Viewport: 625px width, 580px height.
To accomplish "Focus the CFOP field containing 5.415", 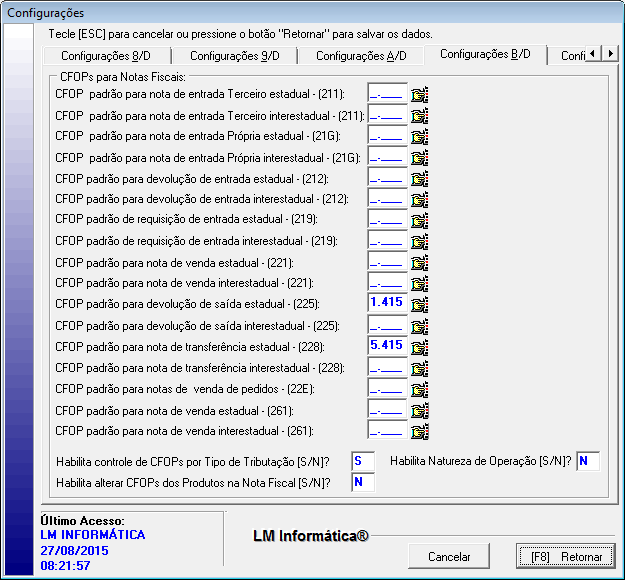I will [x=387, y=346].
